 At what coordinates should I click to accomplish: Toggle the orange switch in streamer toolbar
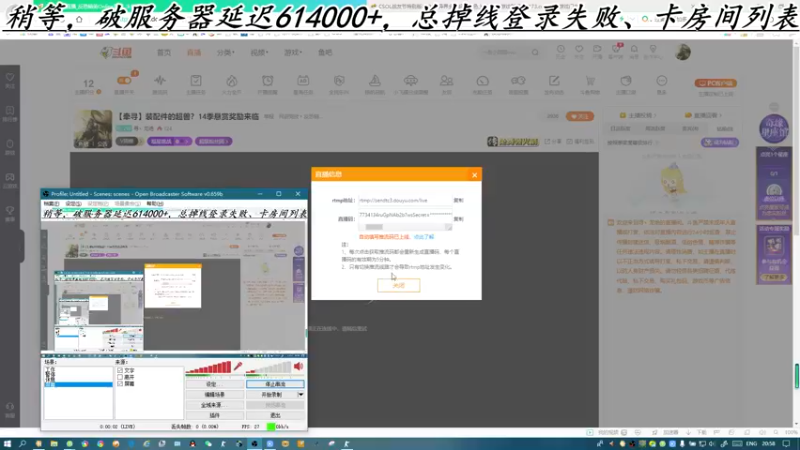click(124, 81)
